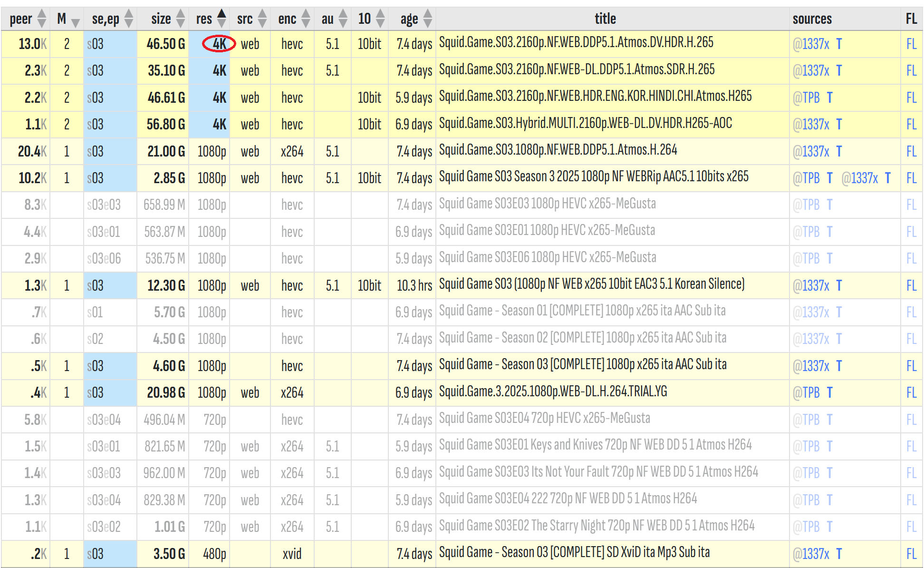This screenshot has height=568, width=924.
Task: Open @TPB source for HDR.ENG.KOR.HINDI release
Action: click(x=806, y=98)
